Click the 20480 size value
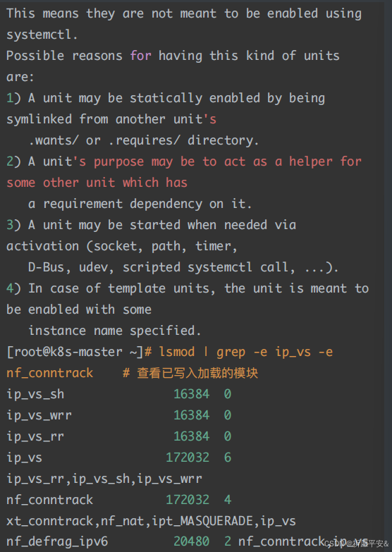This screenshot has height=552, width=392. (191, 541)
